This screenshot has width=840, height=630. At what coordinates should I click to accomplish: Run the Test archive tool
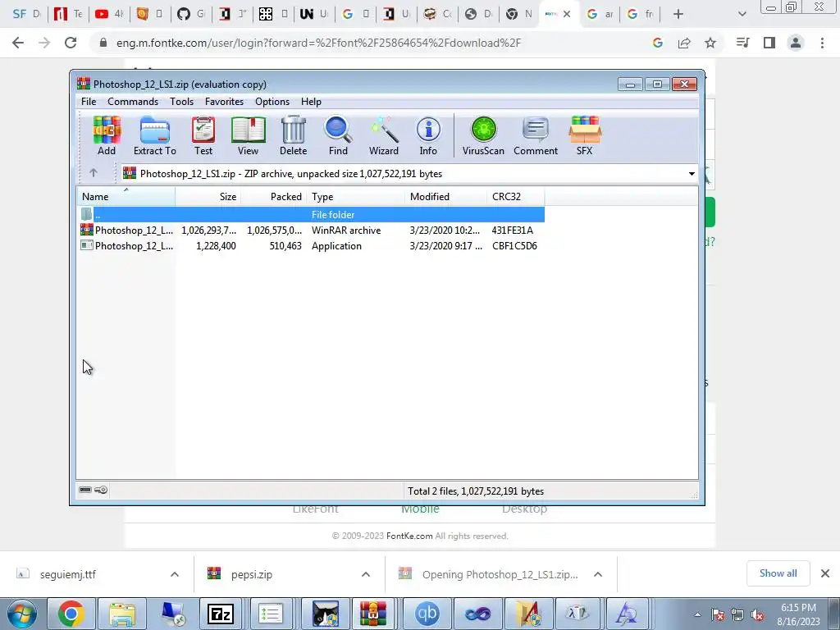(203, 136)
